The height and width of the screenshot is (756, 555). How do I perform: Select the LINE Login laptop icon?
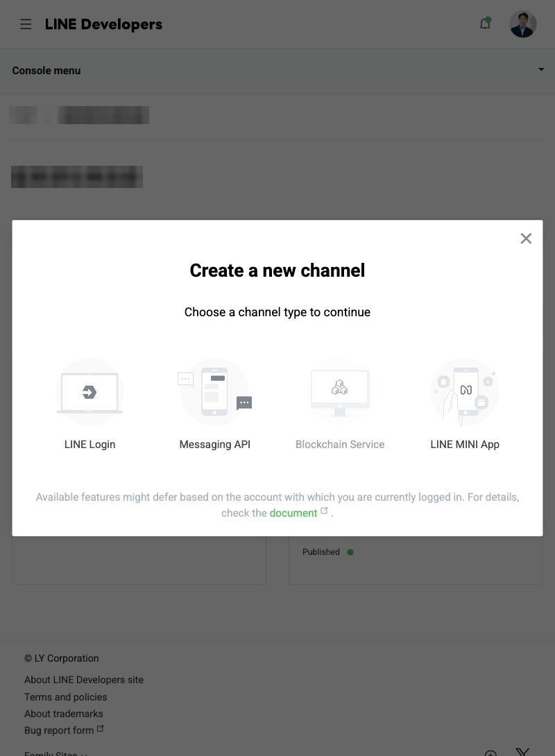pos(89,391)
